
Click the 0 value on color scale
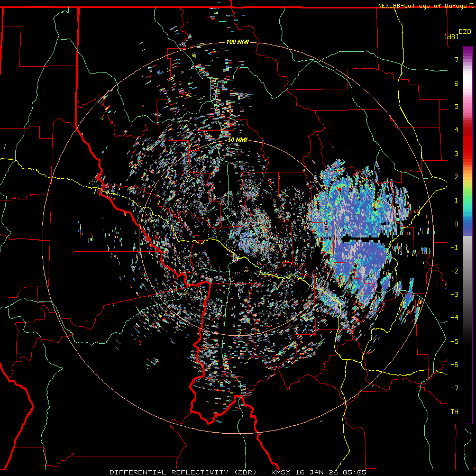pos(456,224)
